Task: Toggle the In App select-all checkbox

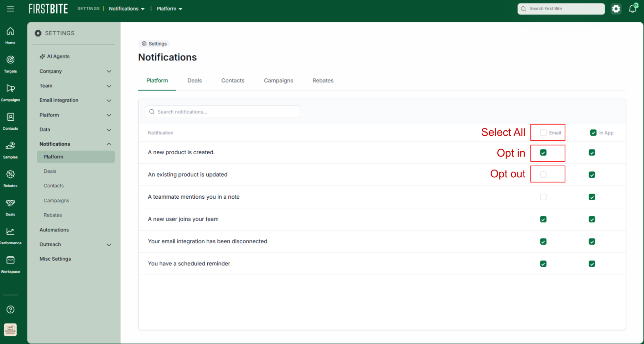Action: coord(593,132)
